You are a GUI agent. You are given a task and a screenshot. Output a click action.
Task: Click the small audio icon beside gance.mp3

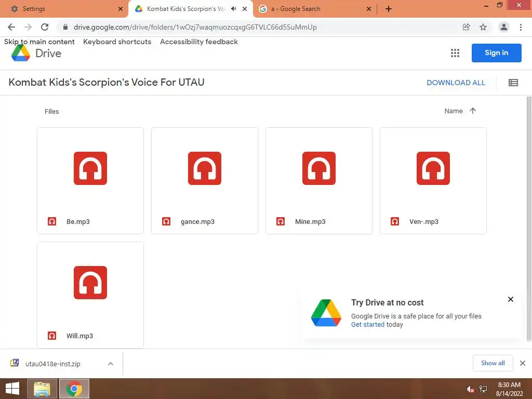tap(166, 221)
